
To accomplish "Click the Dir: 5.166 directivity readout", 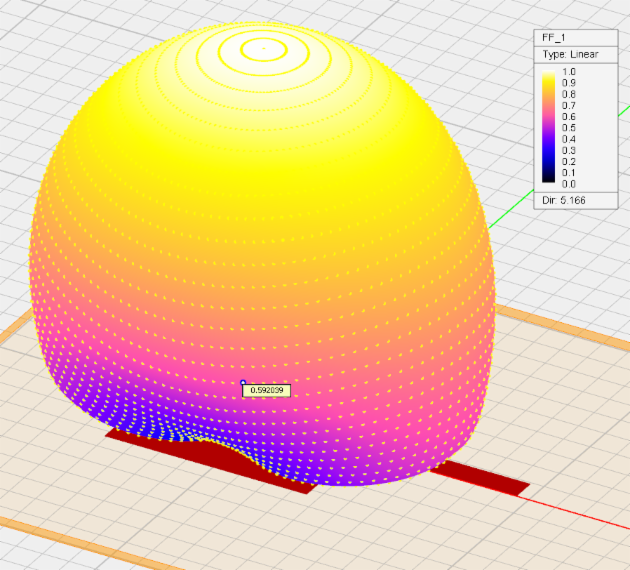I will (x=563, y=201).
